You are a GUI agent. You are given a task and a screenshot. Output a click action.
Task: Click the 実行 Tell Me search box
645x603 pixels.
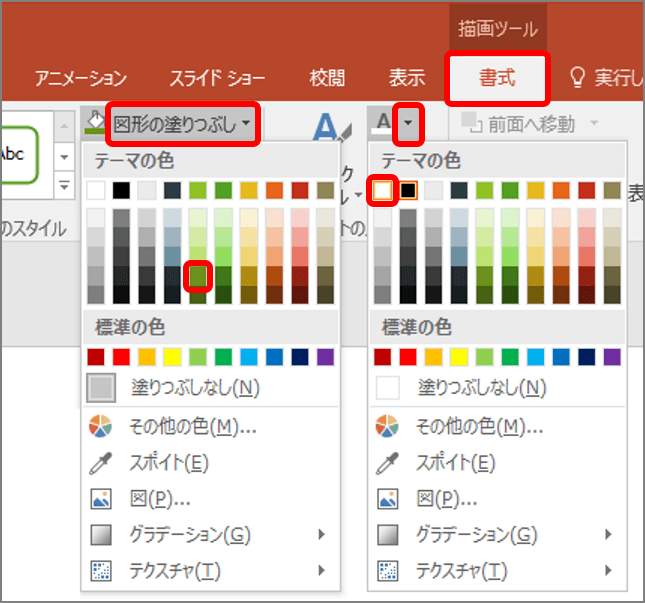coord(606,78)
